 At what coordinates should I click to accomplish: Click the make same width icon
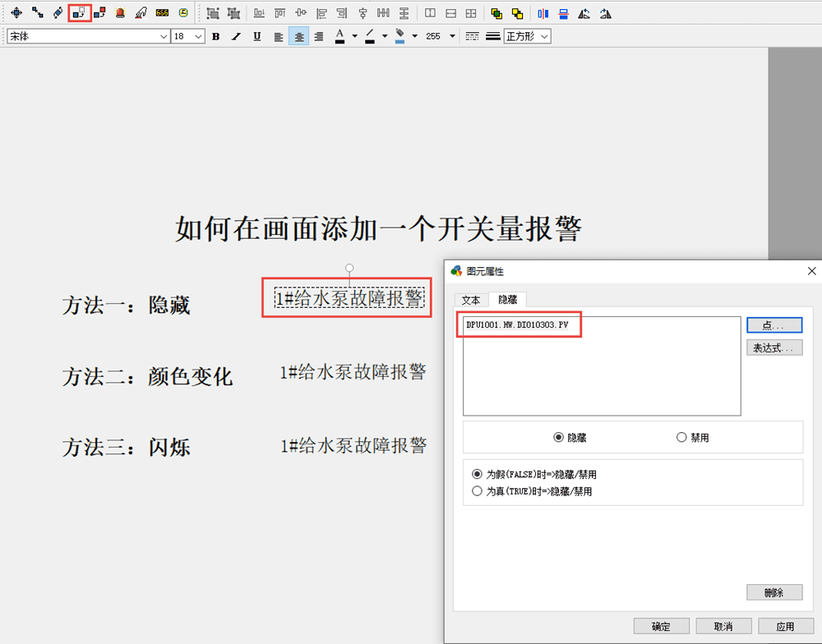pyautogui.click(x=430, y=14)
